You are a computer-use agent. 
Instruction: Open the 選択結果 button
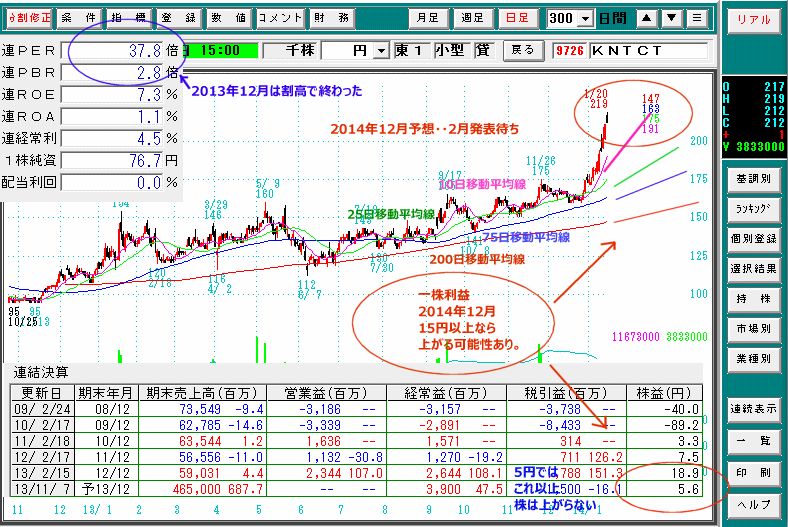tap(753, 269)
